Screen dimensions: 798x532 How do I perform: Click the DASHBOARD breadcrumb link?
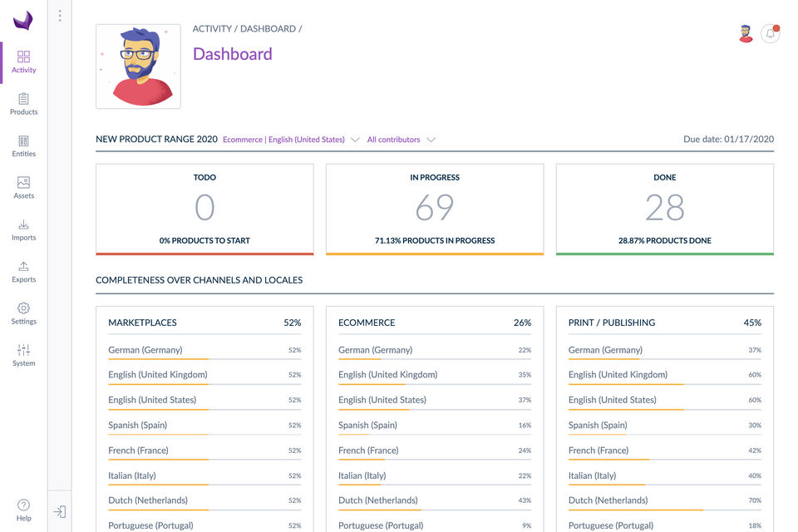268,29
